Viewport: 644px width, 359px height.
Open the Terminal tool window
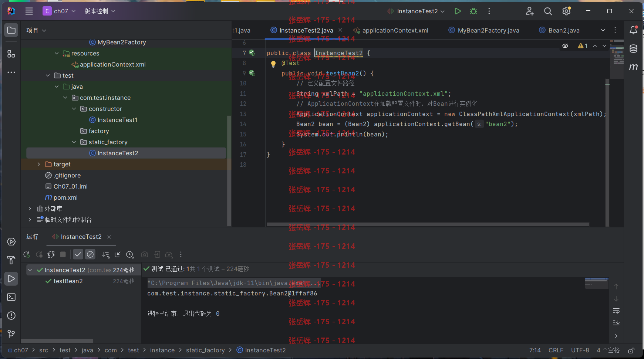11,297
